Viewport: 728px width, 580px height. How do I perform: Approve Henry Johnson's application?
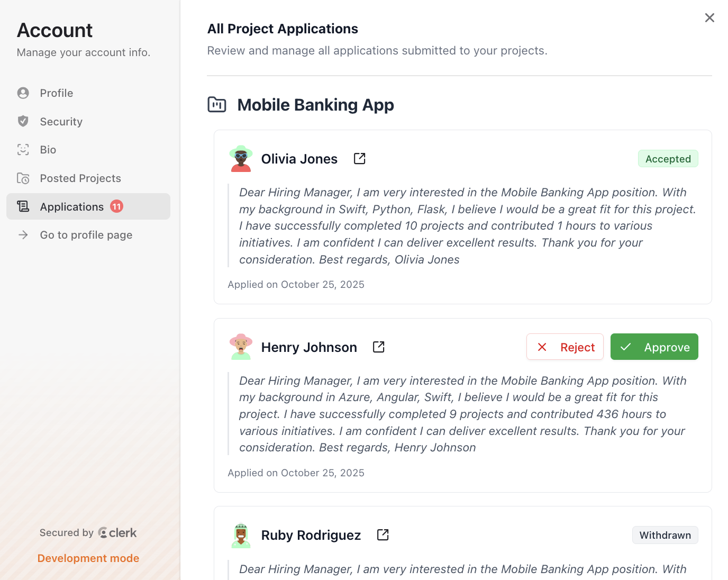pyautogui.click(x=654, y=347)
